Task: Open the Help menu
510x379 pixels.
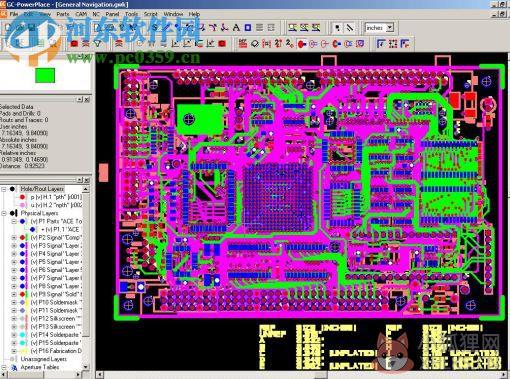Action: 194,14
